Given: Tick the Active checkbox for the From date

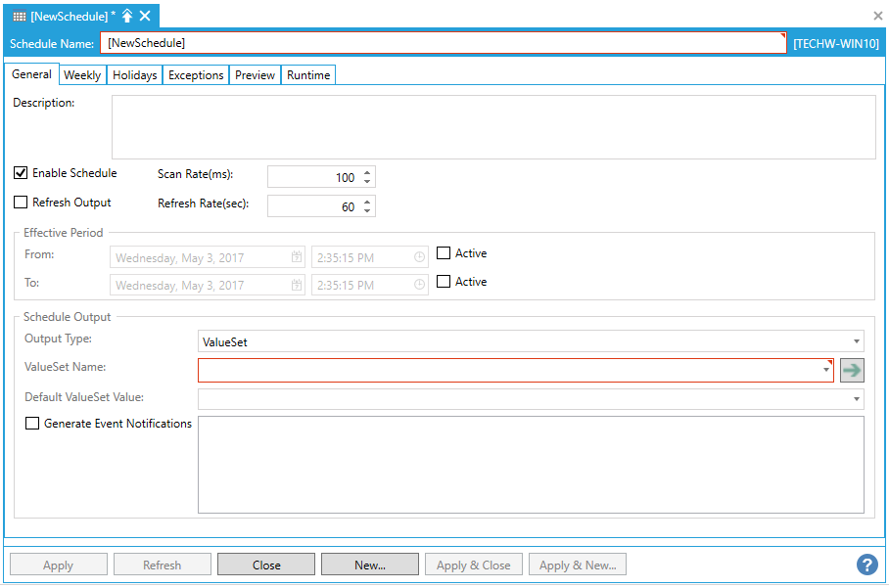Looking at the screenshot, I should [444, 253].
